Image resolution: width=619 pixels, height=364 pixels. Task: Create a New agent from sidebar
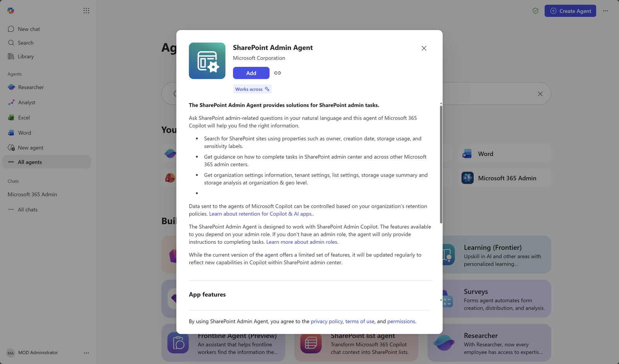tap(46, 148)
